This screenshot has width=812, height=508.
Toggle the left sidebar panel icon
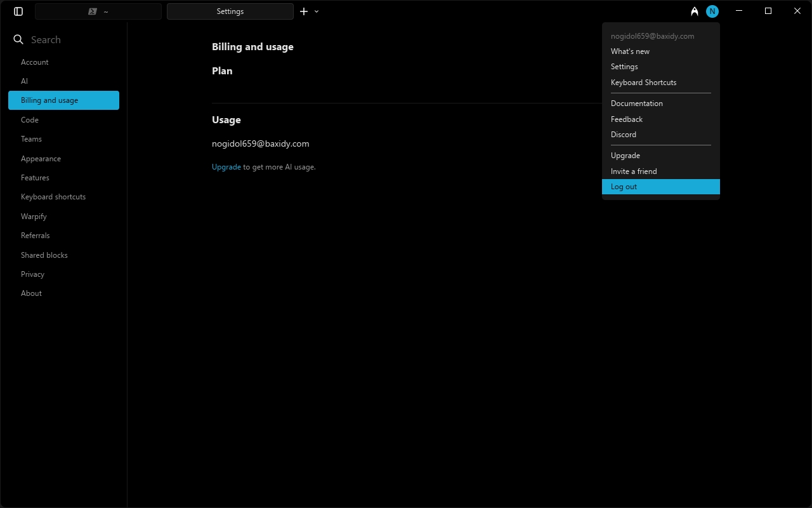pyautogui.click(x=18, y=11)
